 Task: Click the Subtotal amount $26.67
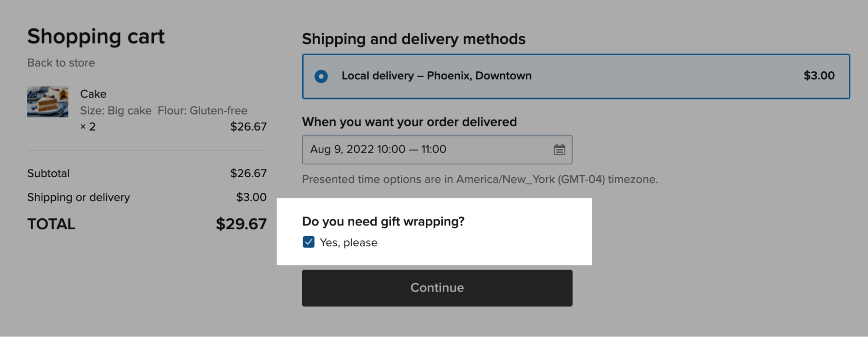249,173
